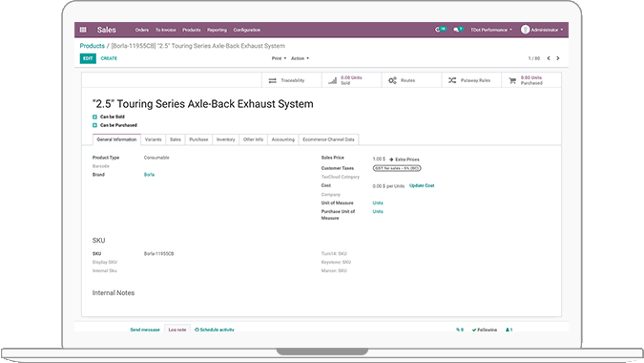Click the 0.00 Units Sold stat label

tap(351, 80)
